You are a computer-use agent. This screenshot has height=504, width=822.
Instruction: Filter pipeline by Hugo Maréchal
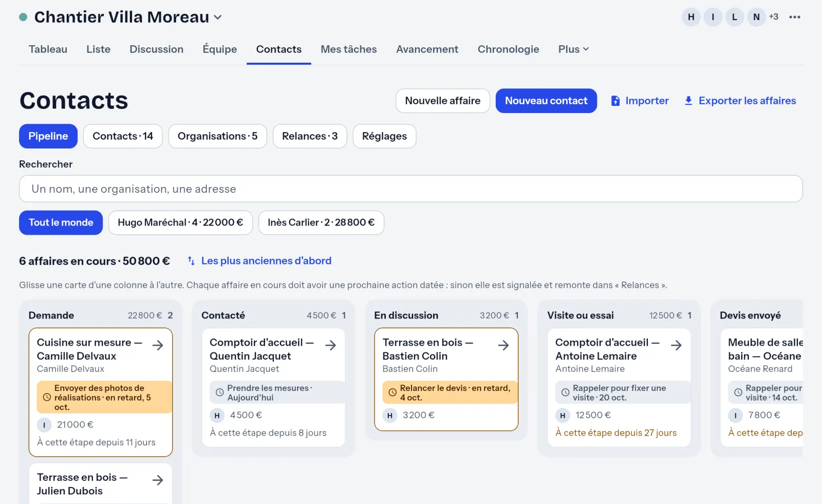(180, 222)
